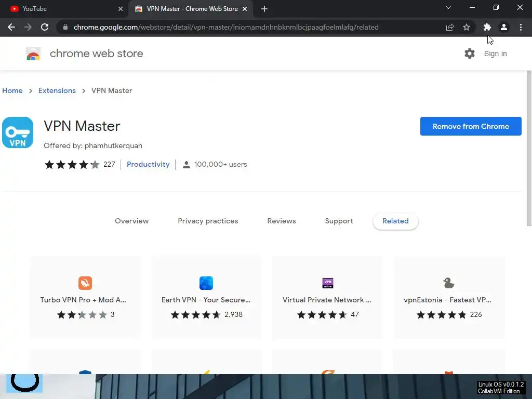Open a new tab with plus button
Image resolution: width=532 pixels, height=399 pixels.
[264, 9]
